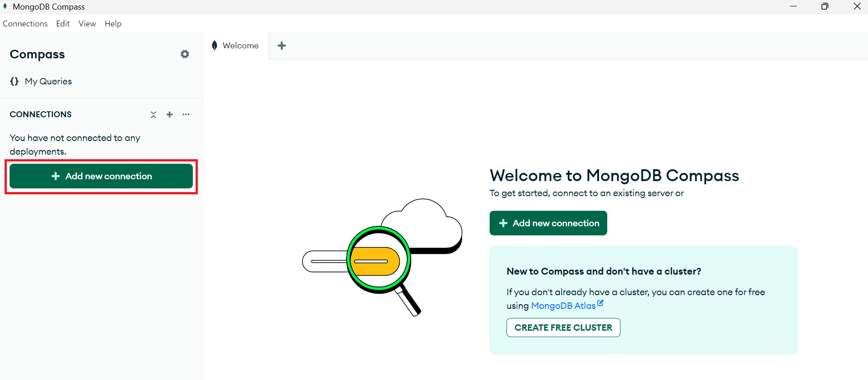The width and height of the screenshot is (868, 380).
Task: Open the Help menu
Action: (x=113, y=24)
